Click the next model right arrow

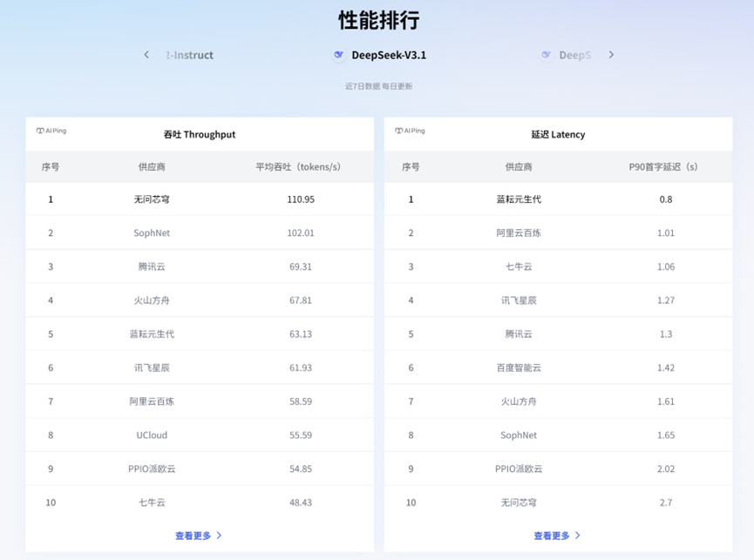click(611, 55)
